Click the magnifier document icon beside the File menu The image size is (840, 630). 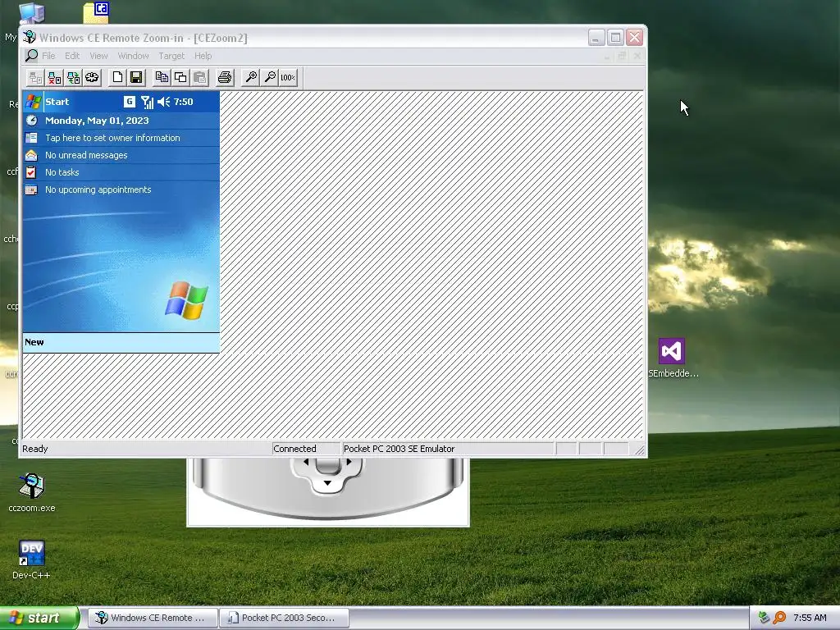(x=31, y=55)
